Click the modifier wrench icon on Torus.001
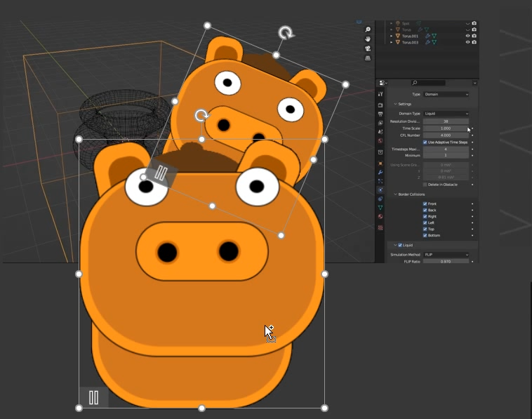 (428, 36)
